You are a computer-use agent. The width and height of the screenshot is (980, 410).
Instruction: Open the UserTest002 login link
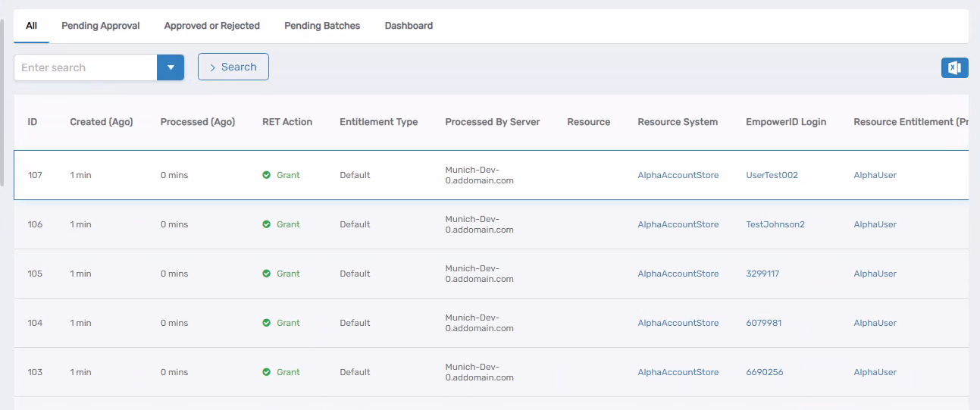coord(772,175)
